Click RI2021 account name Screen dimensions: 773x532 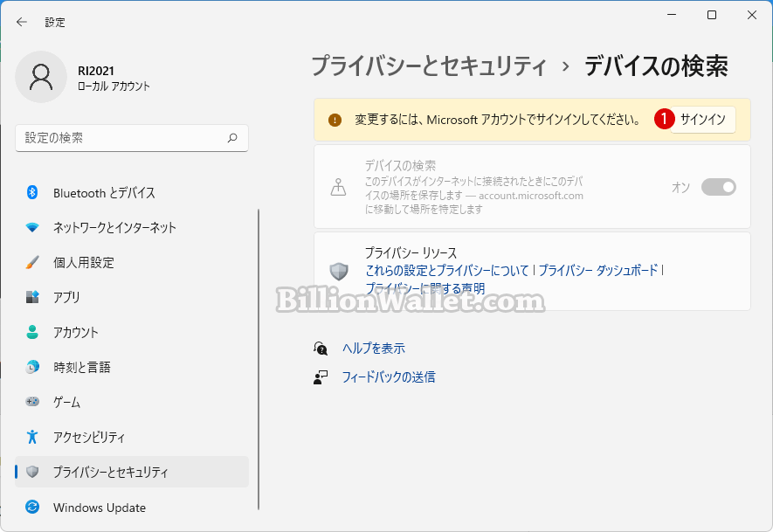coord(96,71)
